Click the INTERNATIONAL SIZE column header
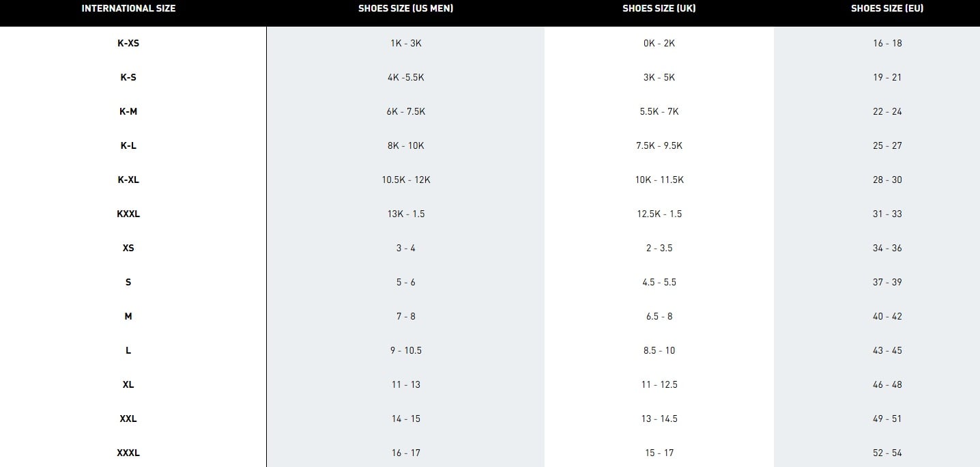 128,9
